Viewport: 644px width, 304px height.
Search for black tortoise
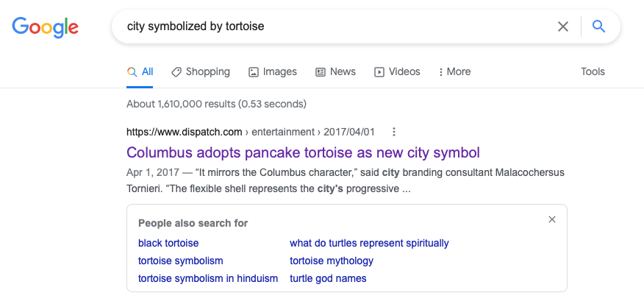[x=168, y=243]
